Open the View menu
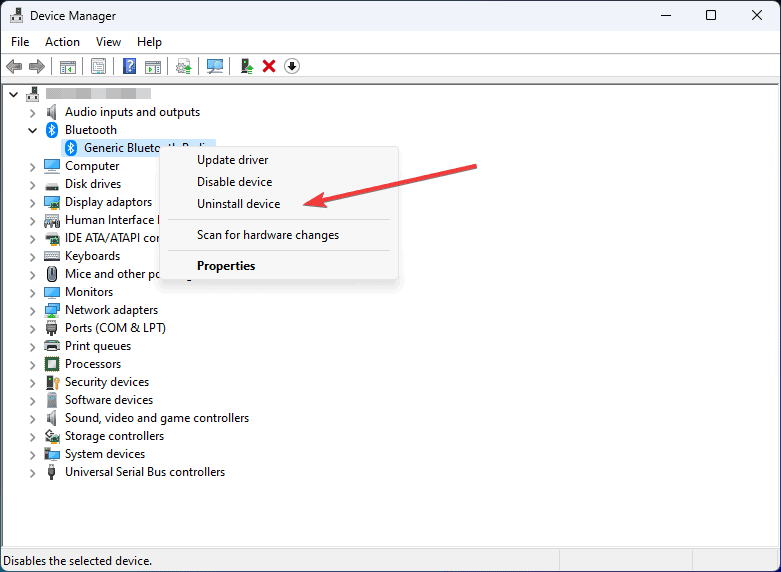781x572 pixels. (x=108, y=42)
